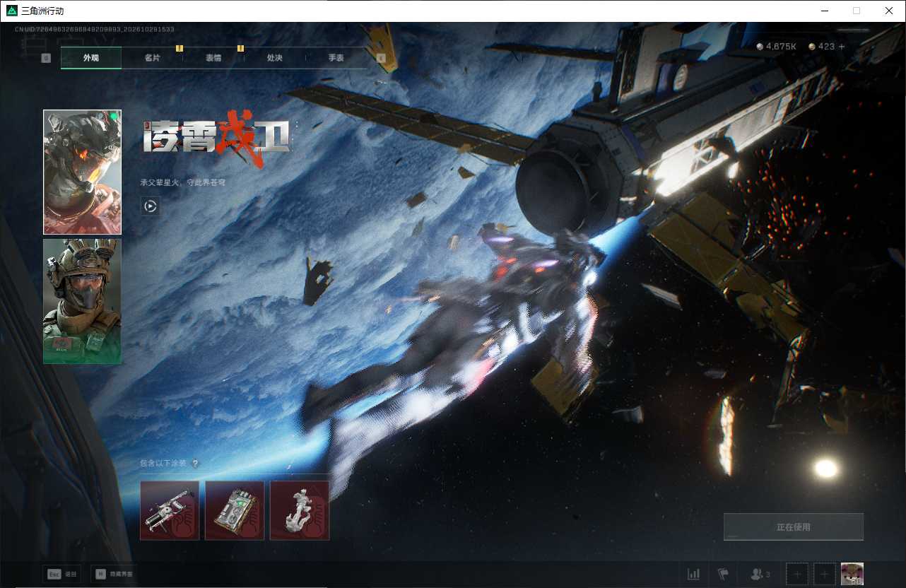Click the first empty squad slot plus
906x588 pixels.
click(x=797, y=574)
